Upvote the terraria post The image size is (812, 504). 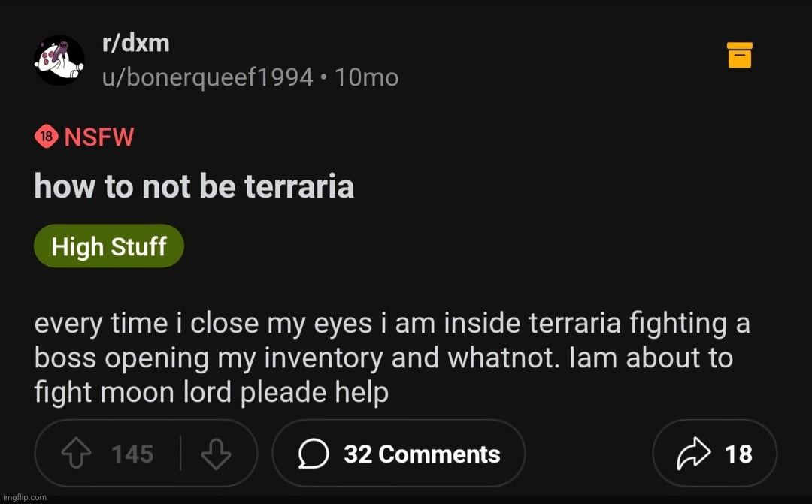point(77,454)
